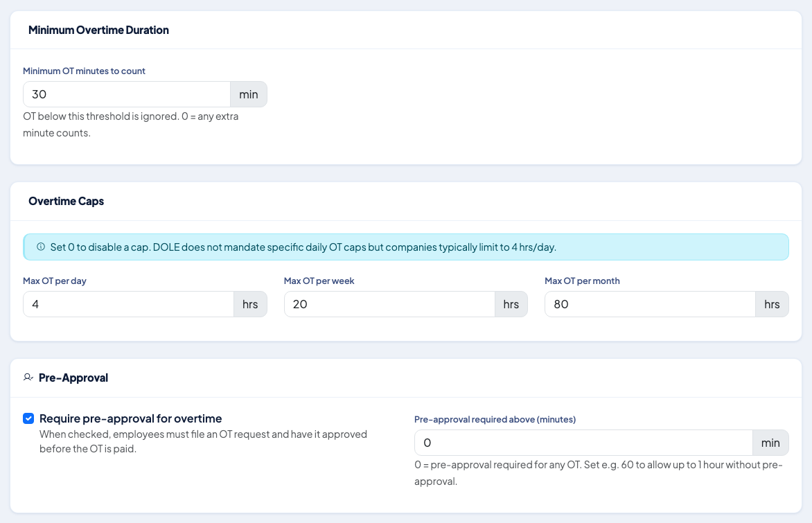Viewport: 812px width, 523px height.
Task: Click the Pre-Approval heading text
Action: coord(73,378)
